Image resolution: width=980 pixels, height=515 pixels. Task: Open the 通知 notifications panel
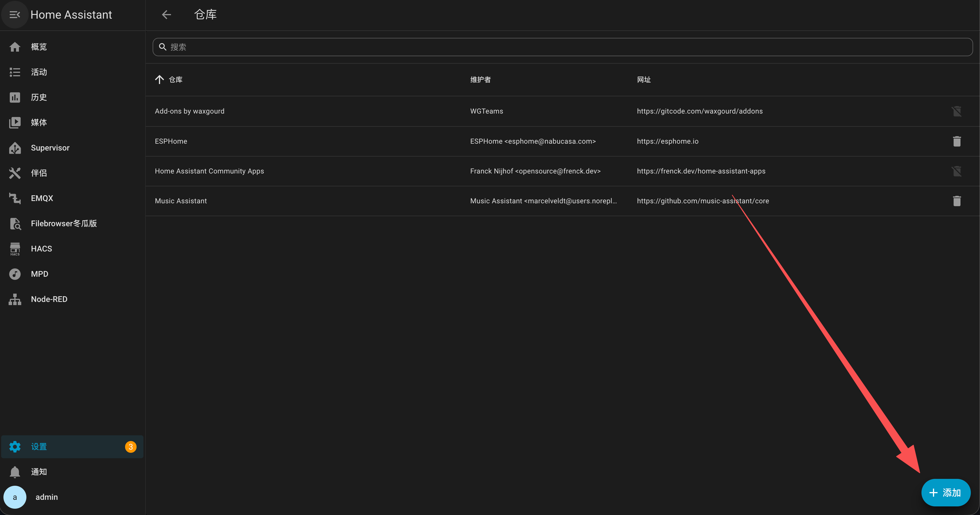pyautogui.click(x=72, y=472)
